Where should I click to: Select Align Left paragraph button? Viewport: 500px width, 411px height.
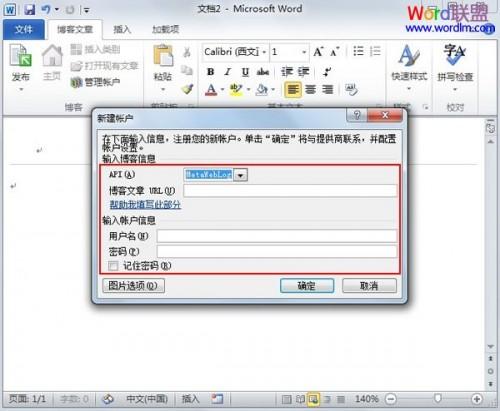coord(293,89)
